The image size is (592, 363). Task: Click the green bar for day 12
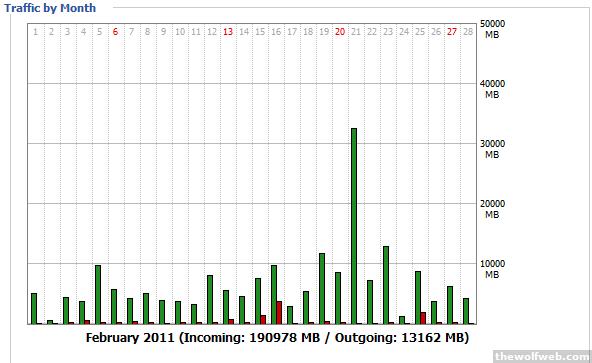[x=210, y=300]
